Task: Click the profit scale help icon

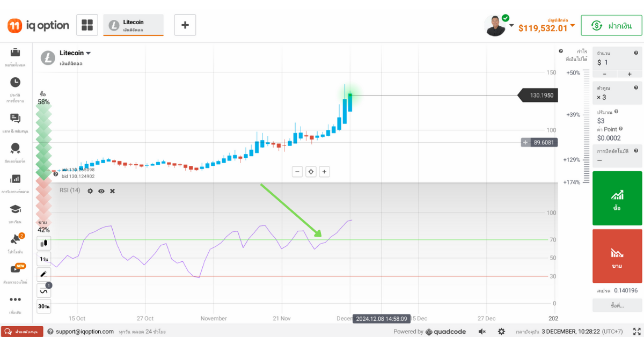Action: point(561,51)
